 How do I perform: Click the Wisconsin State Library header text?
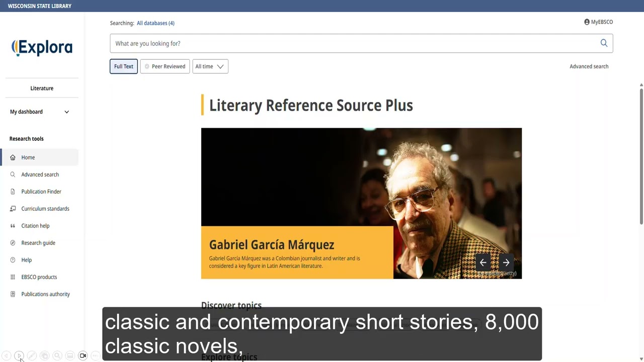click(x=40, y=6)
